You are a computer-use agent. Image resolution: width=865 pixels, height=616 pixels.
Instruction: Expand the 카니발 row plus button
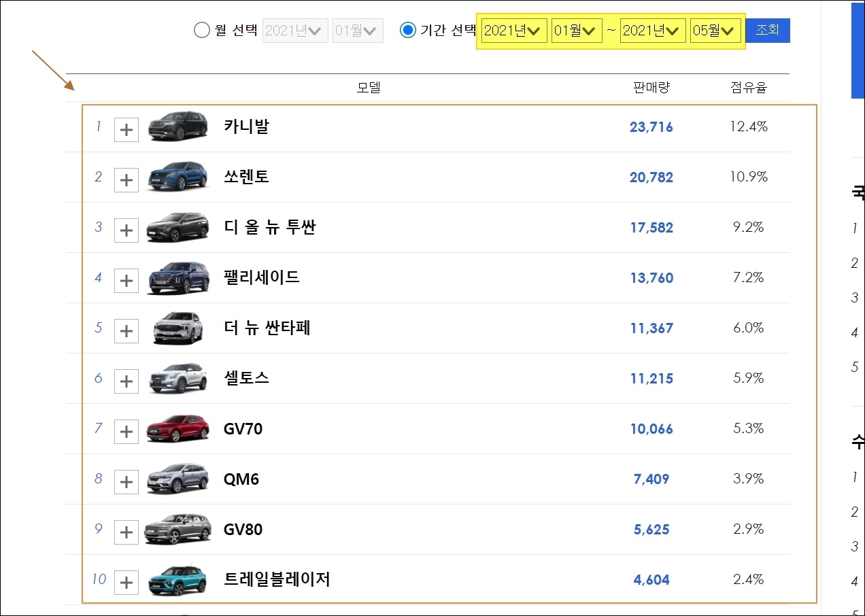[126, 129]
